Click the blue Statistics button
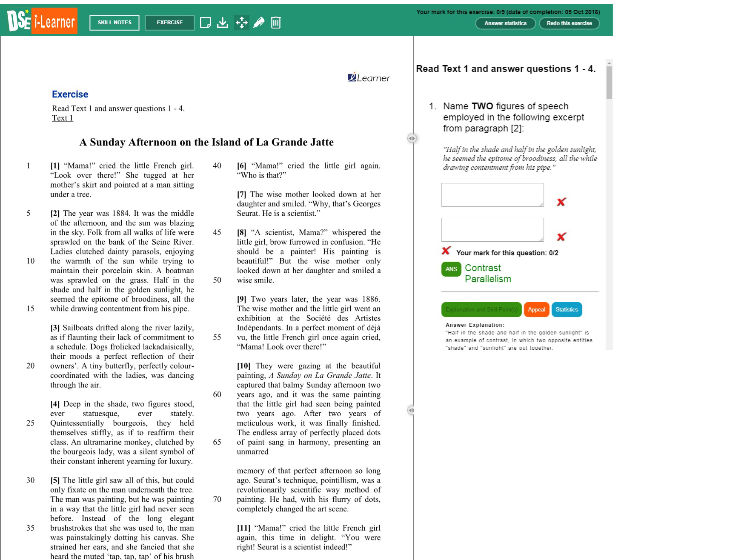The image size is (747, 560). click(x=567, y=309)
